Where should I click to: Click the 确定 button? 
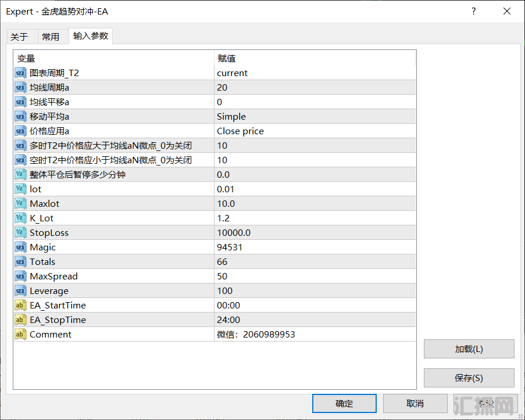(344, 403)
